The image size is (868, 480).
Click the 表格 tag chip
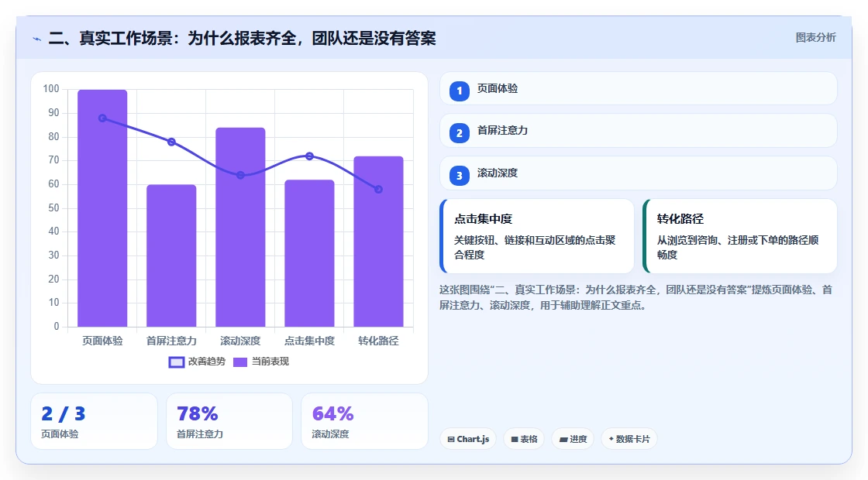(524, 439)
